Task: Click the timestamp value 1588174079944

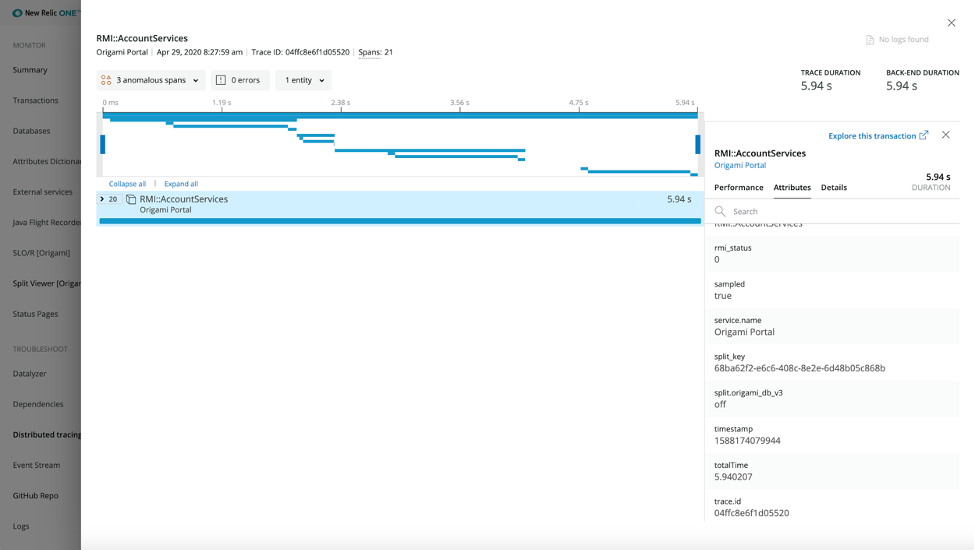Action: [747, 441]
